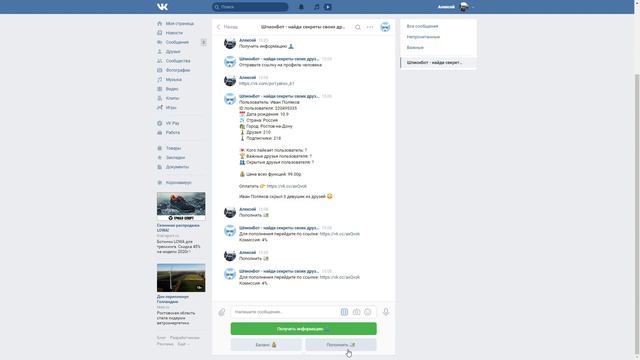Click the Шпионбот chat title
The image size is (640, 360).
click(303, 27)
